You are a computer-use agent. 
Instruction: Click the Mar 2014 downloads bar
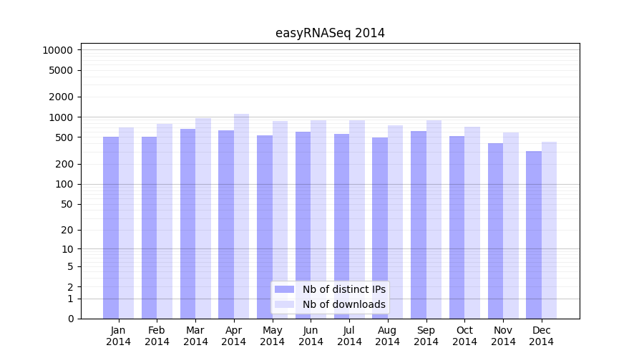[203, 218]
